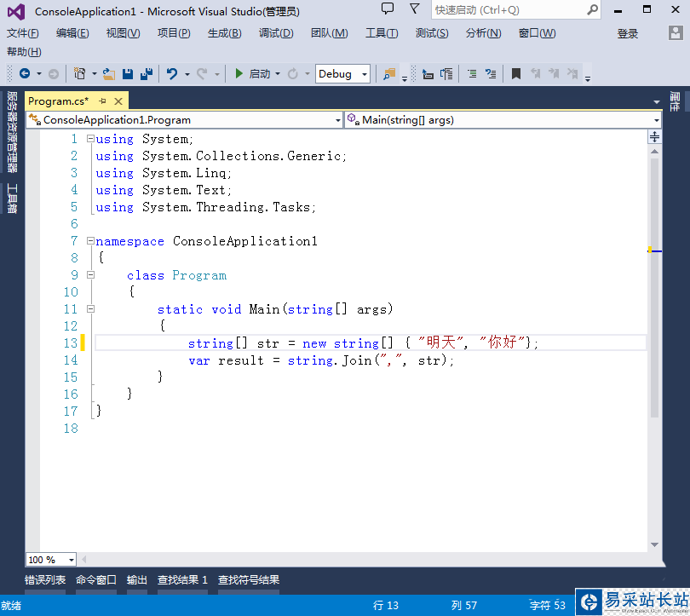Click the editor vertical scrollbar track
The height and width of the screenshot is (616, 690).
tap(654, 348)
